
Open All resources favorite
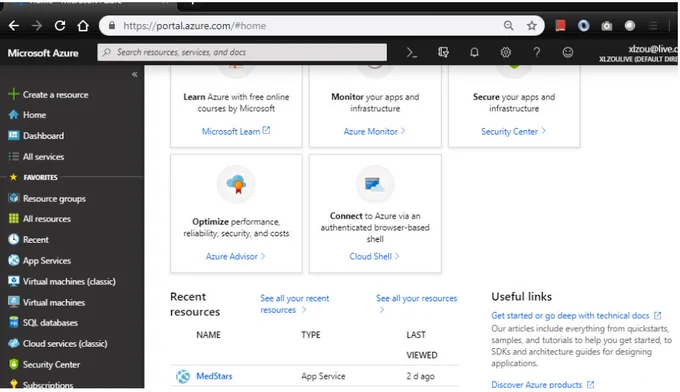(47, 219)
